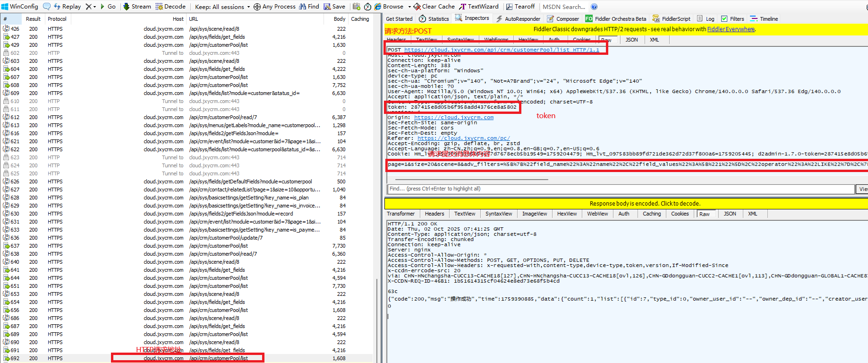Open the FiddlerScript tab
Screen dimensions: 868x363
coord(671,19)
